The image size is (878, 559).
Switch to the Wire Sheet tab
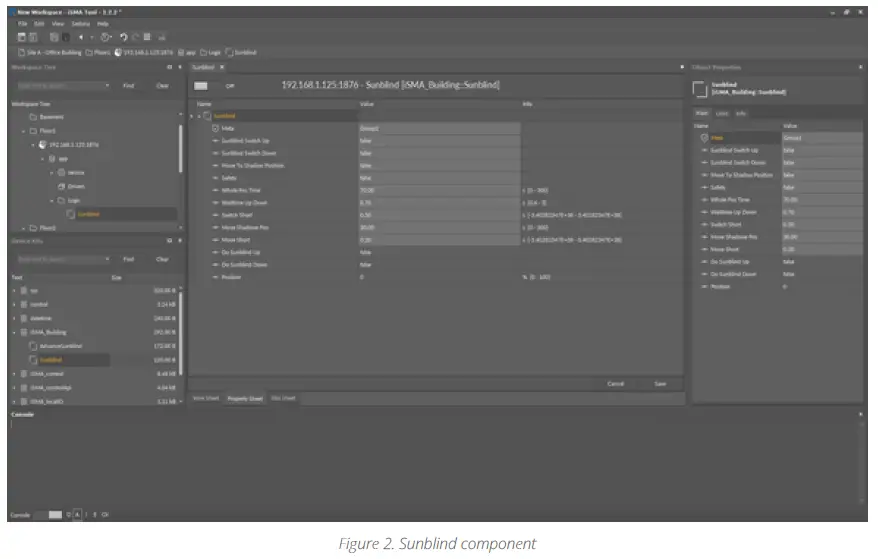coord(206,398)
